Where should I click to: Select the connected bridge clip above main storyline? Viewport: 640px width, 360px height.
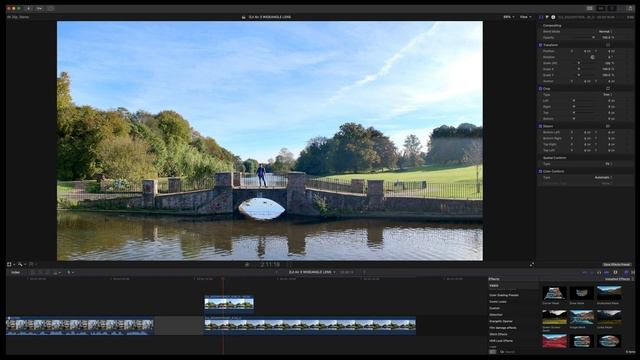pos(229,302)
